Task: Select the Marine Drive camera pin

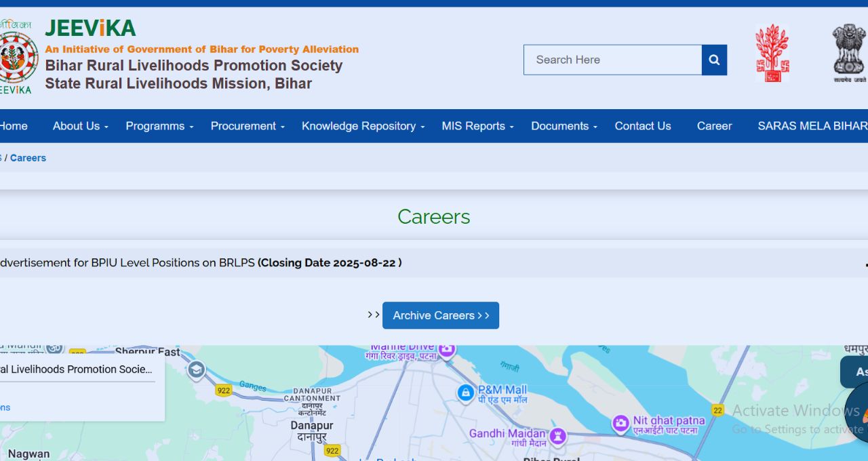Action: pyautogui.click(x=446, y=350)
